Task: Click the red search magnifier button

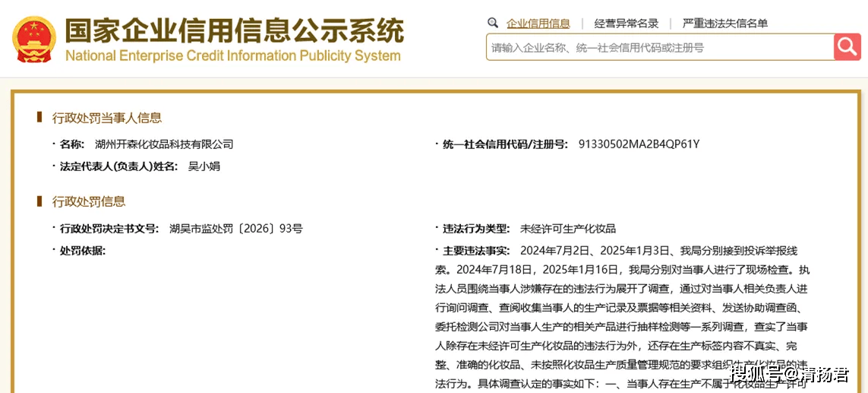Action: [847, 47]
